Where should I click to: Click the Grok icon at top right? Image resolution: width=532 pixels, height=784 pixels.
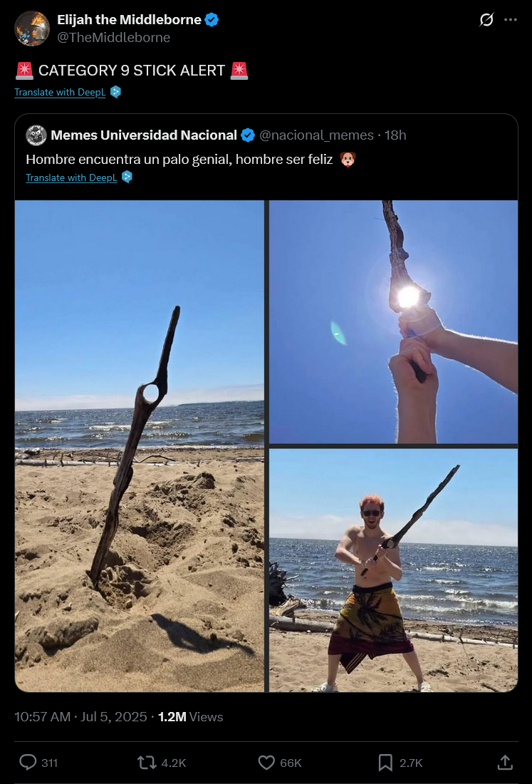[486, 19]
